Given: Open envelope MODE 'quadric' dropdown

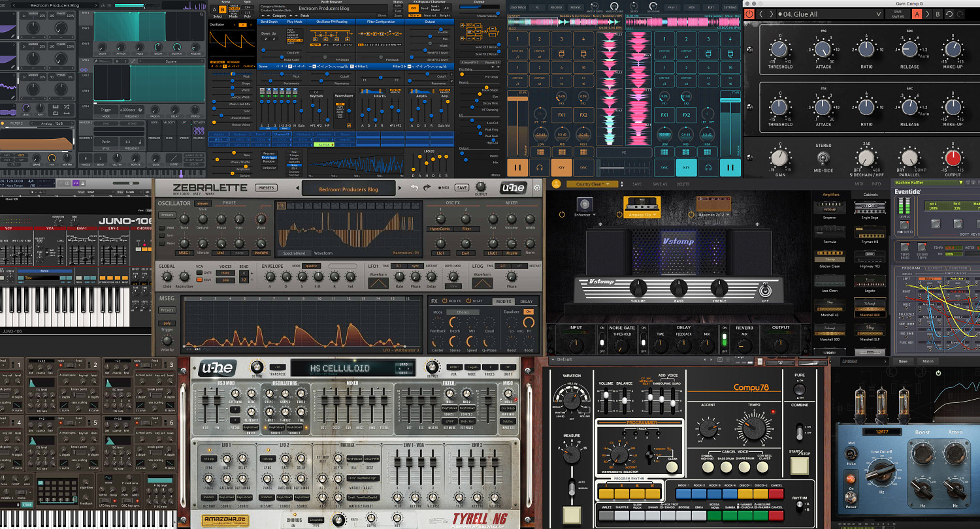Looking at the screenshot, I should [311, 266].
